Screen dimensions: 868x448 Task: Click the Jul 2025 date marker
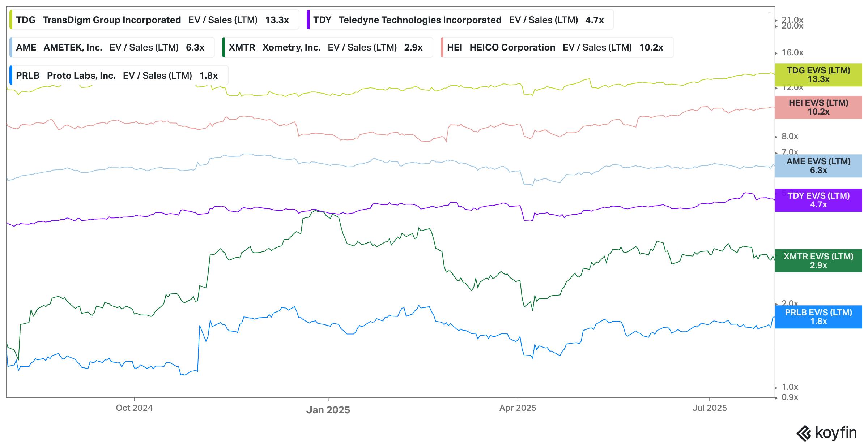point(709,408)
